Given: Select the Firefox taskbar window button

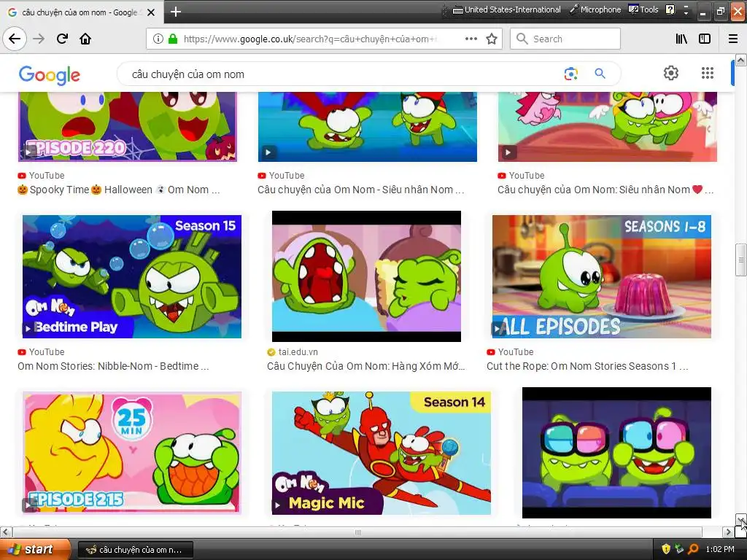Looking at the screenshot, I should [135, 550].
